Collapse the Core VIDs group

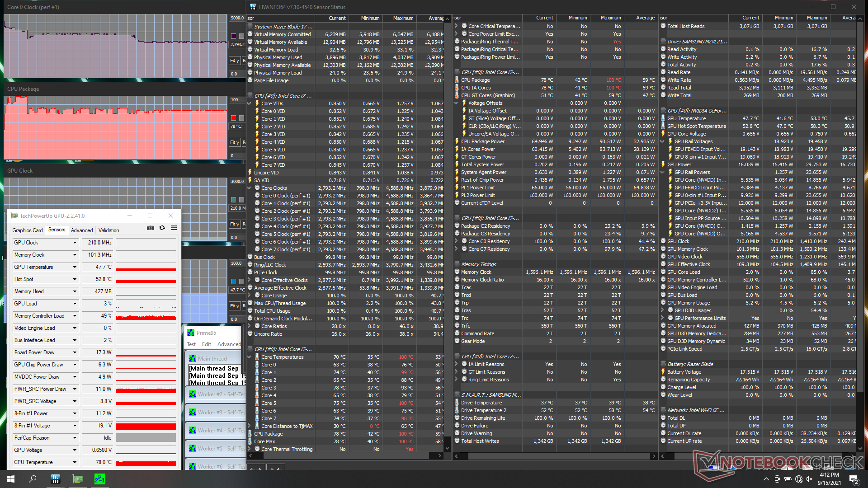click(249, 103)
